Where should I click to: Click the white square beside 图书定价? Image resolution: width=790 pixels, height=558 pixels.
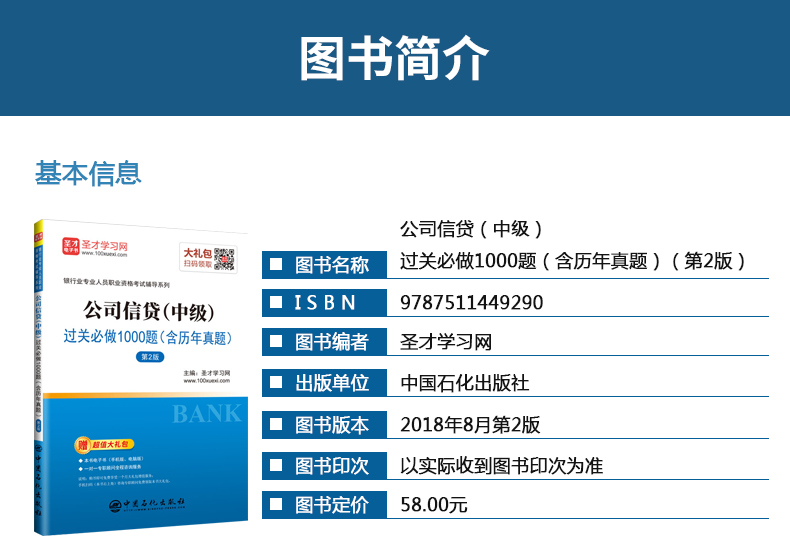tap(275, 505)
